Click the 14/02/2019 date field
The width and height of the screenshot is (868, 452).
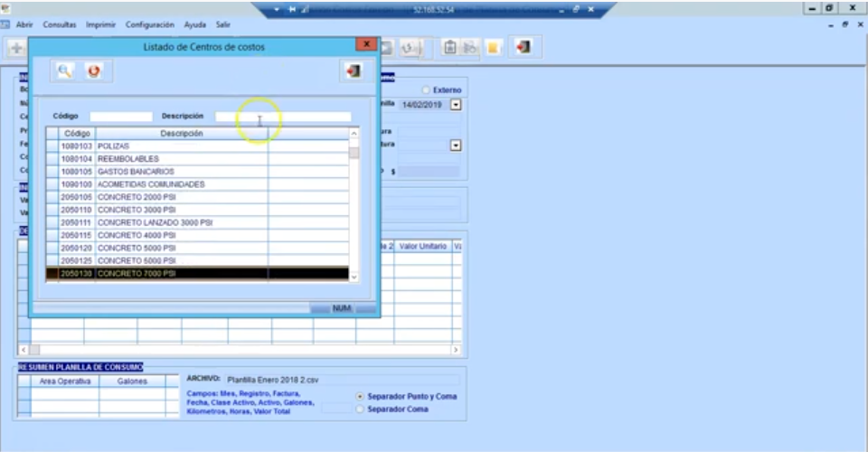coord(424,105)
